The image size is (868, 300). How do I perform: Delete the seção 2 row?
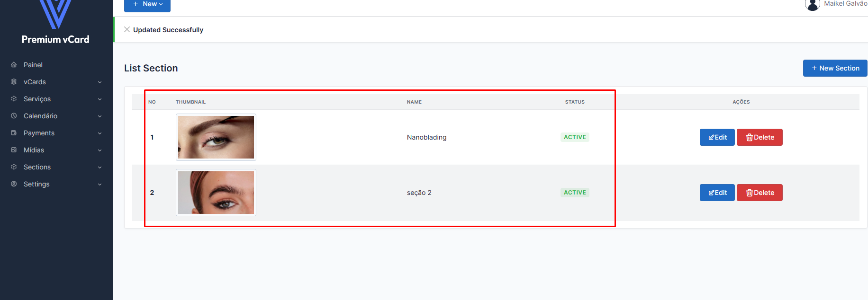click(x=759, y=193)
